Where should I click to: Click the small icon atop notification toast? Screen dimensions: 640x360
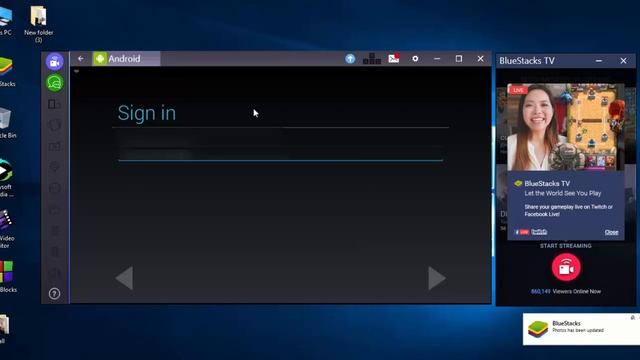pos(632,318)
